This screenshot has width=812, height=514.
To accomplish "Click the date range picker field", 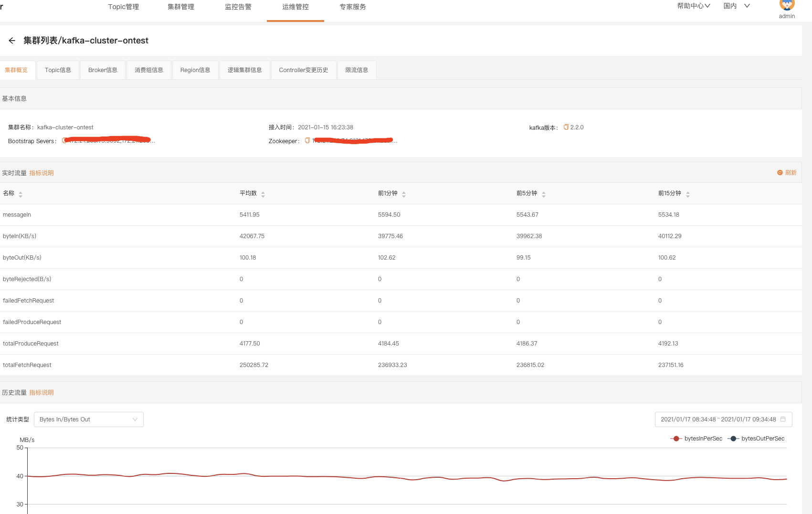I will [x=723, y=420].
